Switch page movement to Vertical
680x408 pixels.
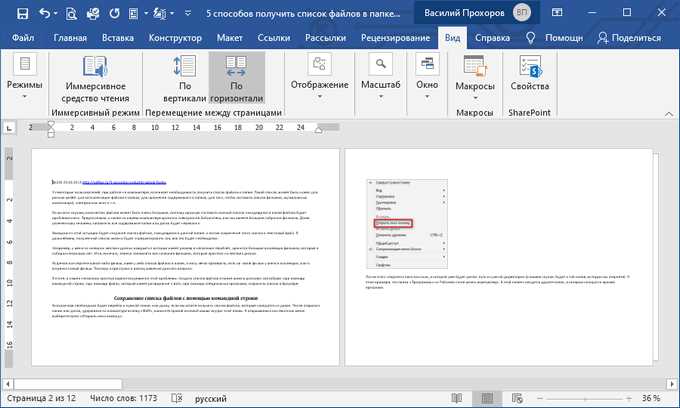[185, 80]
